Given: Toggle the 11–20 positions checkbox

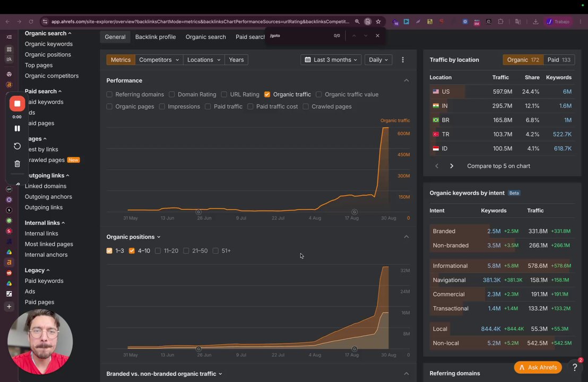Looking at the screenshot, I should [158, 251].
